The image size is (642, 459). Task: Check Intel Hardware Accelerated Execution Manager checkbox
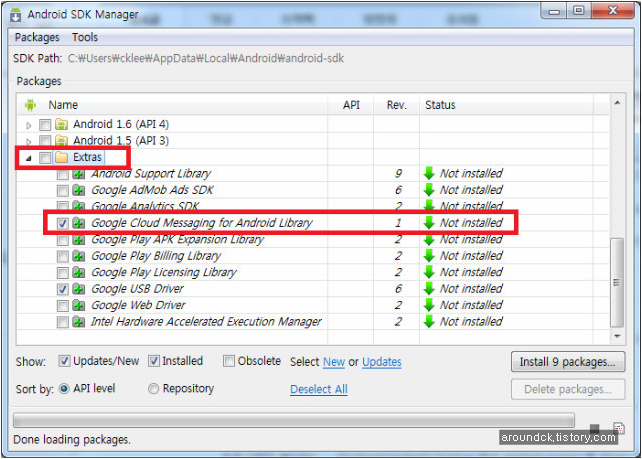click(x=63, y=322)
